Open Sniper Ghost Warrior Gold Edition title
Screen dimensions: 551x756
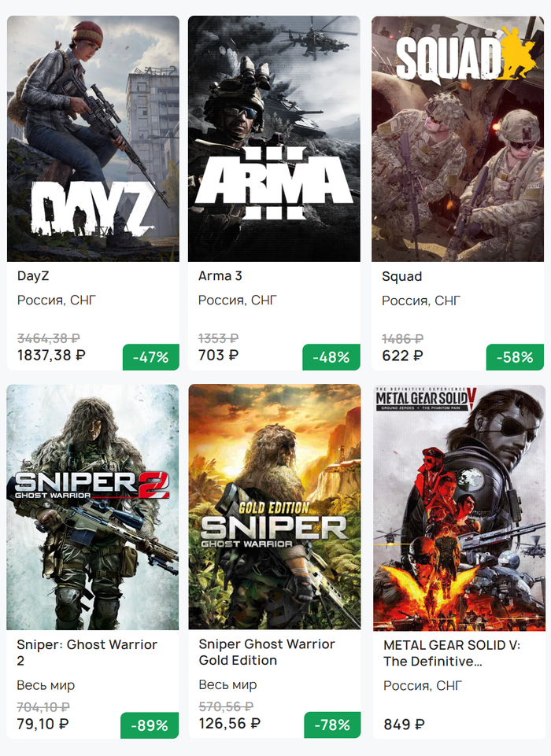click(x=267, y=652)
